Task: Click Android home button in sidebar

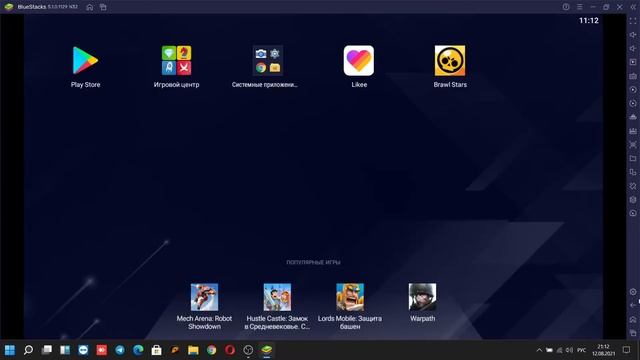Action: pyautogui.click(x=633, y=319)
